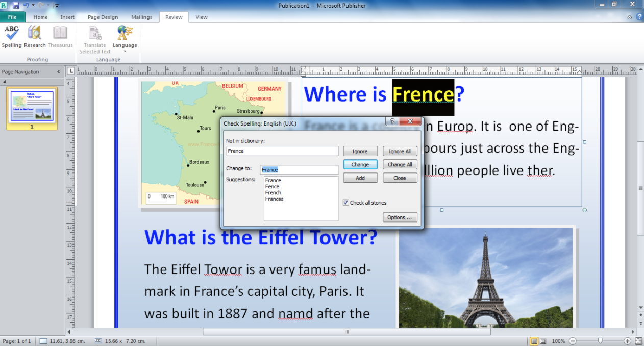The image size is (644, 346).
Task: Open the Thesaurus tool
Action: click(60, 37)
